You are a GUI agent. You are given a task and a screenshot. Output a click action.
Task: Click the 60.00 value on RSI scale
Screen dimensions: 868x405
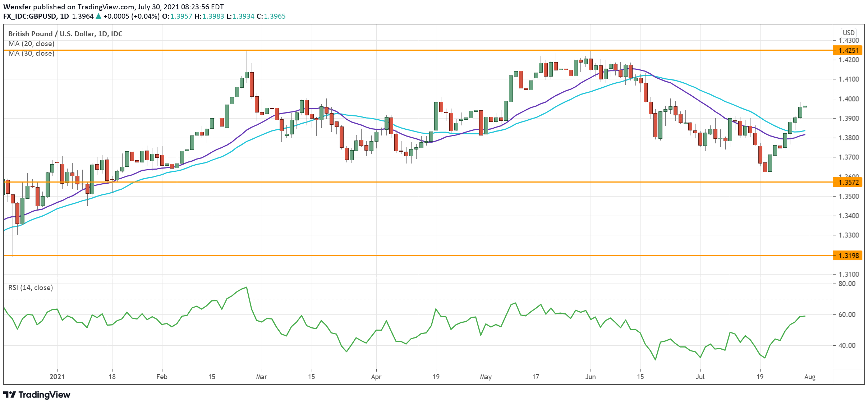tap(847, 315)
